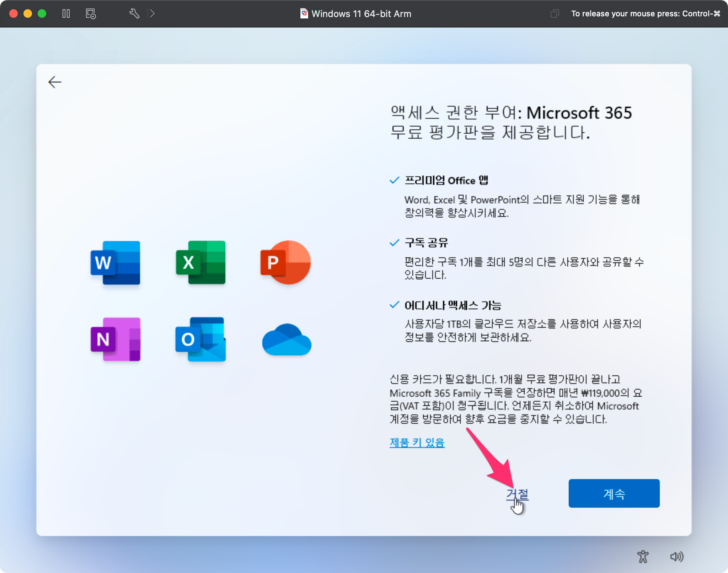Expand the toolbar chevron arrow

pos(152,14)
